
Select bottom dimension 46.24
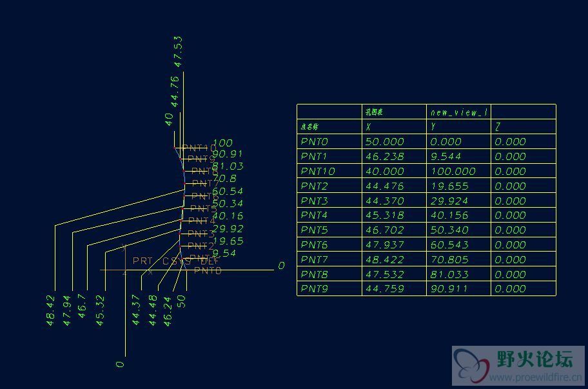pyautogui.click(x=168, y=312)
